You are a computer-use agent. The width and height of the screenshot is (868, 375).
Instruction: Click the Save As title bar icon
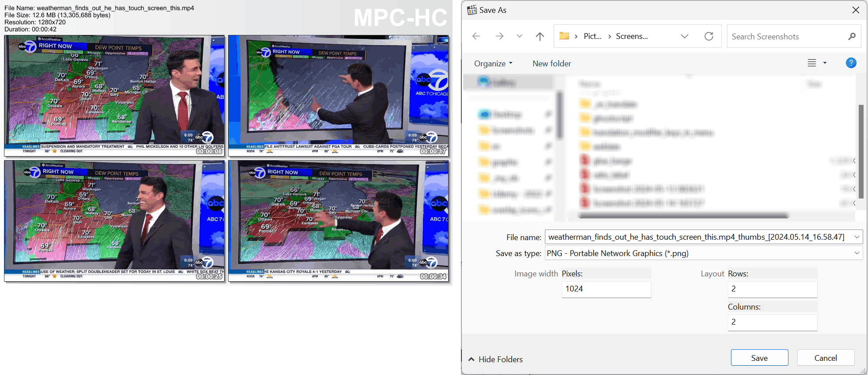click(472, 10)
